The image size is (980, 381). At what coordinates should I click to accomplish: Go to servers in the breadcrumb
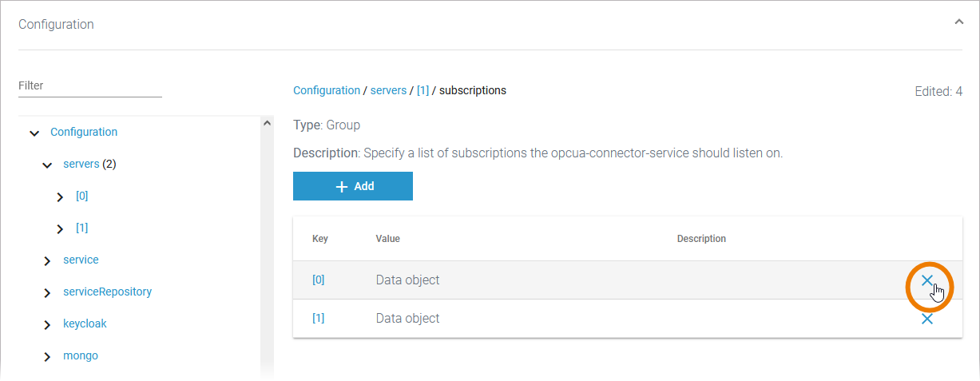pos(388,90)
